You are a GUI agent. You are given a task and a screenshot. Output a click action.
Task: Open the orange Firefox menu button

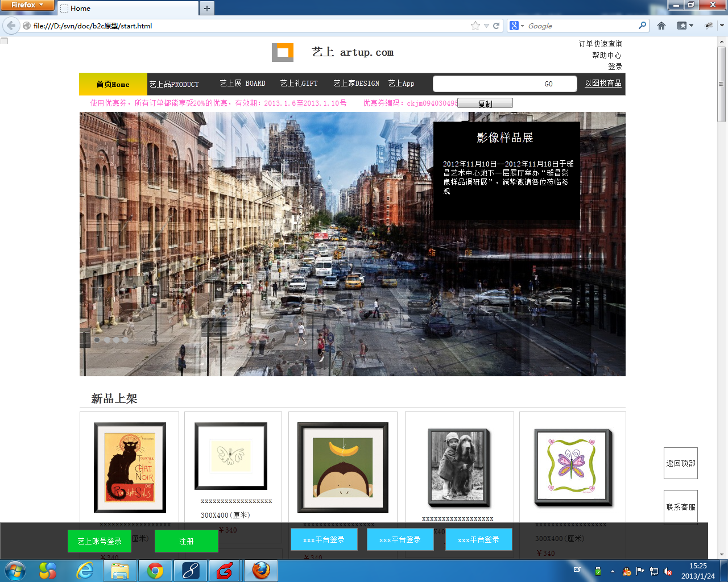tap(27, 5)
